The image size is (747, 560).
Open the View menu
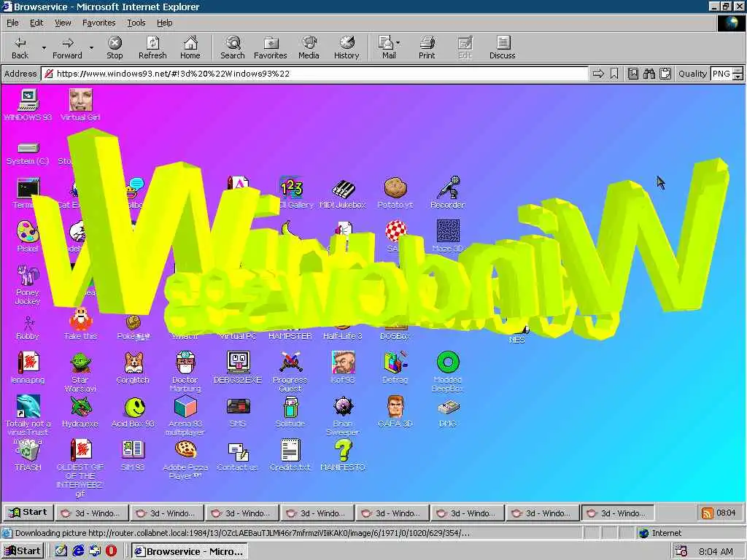[x=63, y=23]
